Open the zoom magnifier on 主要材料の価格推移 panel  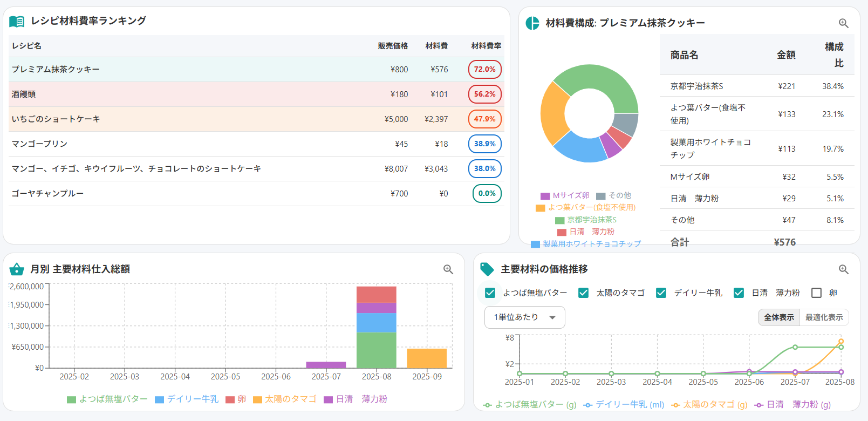(844, 269)
